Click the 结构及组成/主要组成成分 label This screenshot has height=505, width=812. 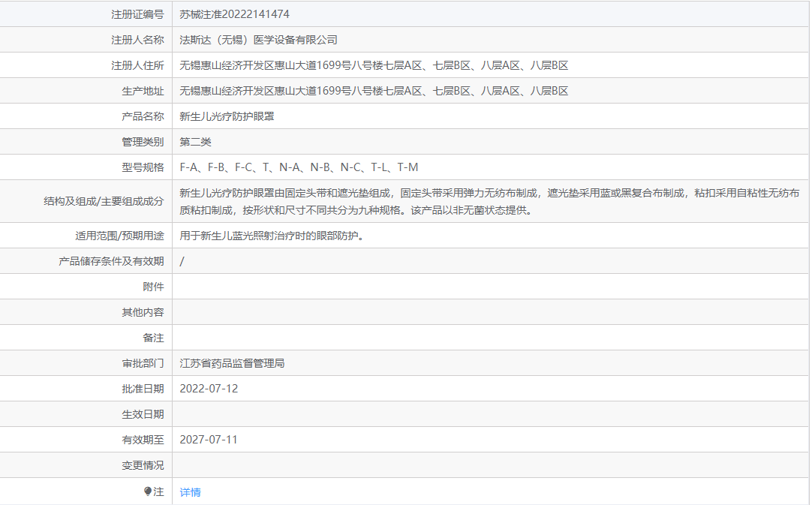click(x=104, y=202)
